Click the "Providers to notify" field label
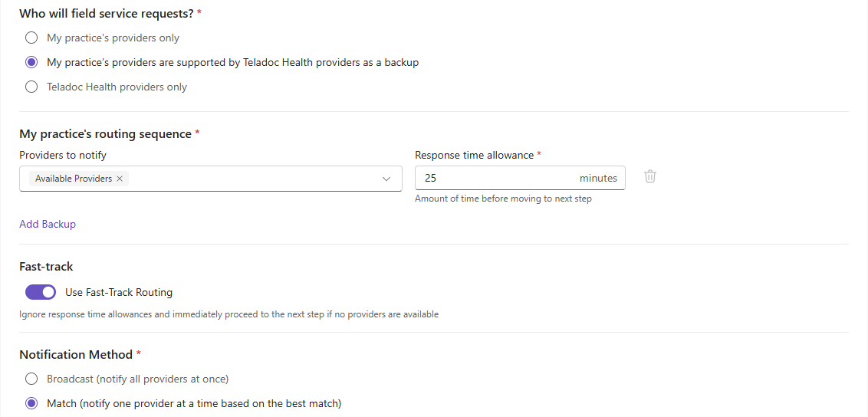The image size is (868, 417). pyautogui.click(x=63, y=156)
